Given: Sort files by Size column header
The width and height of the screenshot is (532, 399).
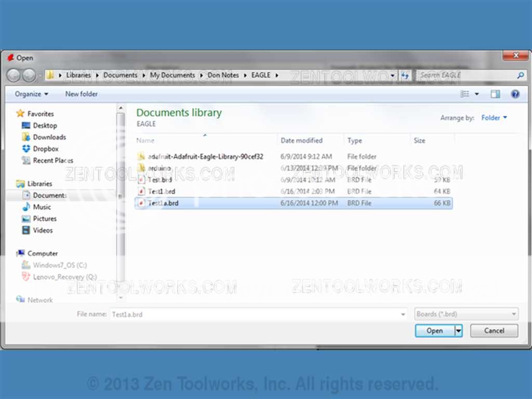Looking at the screenshot, I should tap(419, 140).
